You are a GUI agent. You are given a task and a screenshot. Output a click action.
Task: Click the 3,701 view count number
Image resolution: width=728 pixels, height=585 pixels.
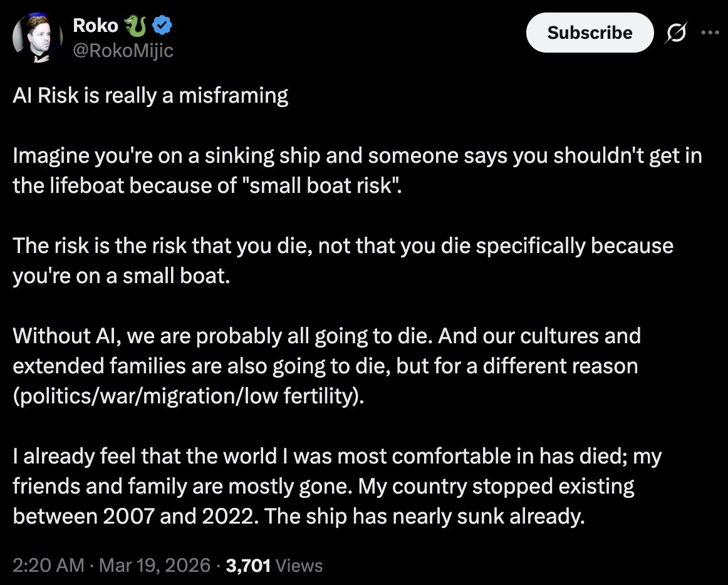click(x=248, y=565)
